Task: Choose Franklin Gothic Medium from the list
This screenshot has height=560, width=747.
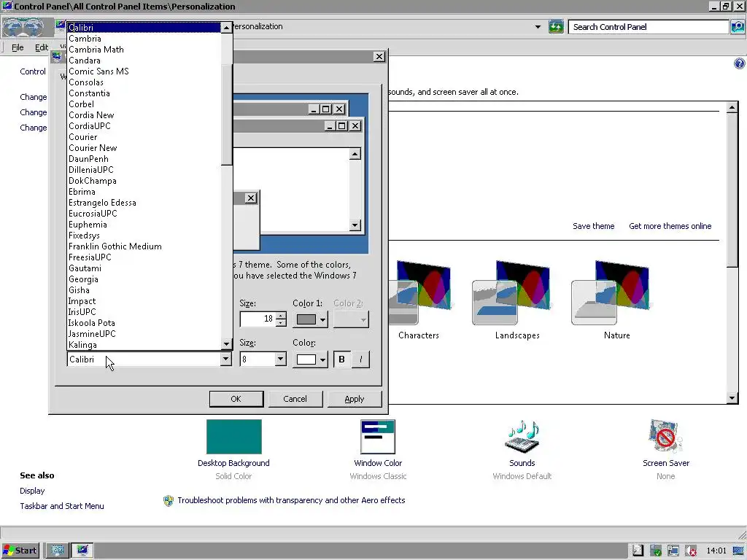Action: [x=144, y=246]
